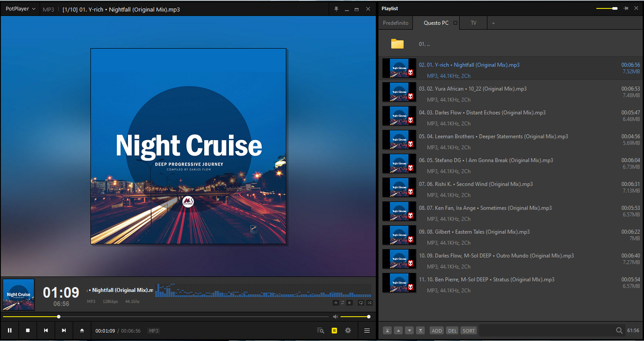The image size is (644, 341).
Task: Click the thumbnail of track 03. Yura African
Action: pos(399,92)
